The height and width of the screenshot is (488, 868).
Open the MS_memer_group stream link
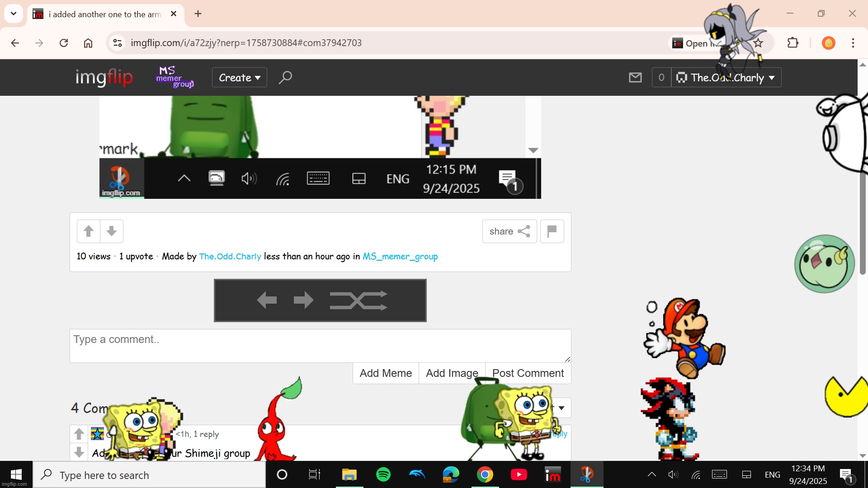pos(400,256)
